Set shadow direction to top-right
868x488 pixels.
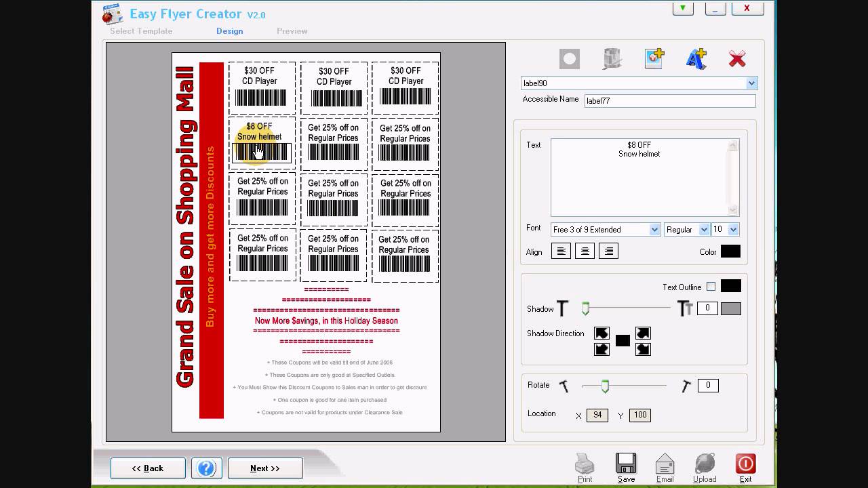click(x=643, y=333)
